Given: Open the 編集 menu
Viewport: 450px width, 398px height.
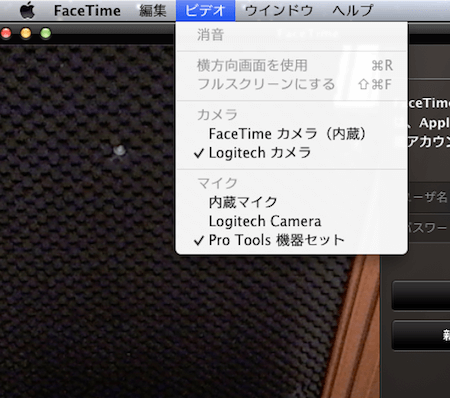Looking at the screenshot, I should click(152, 11).
